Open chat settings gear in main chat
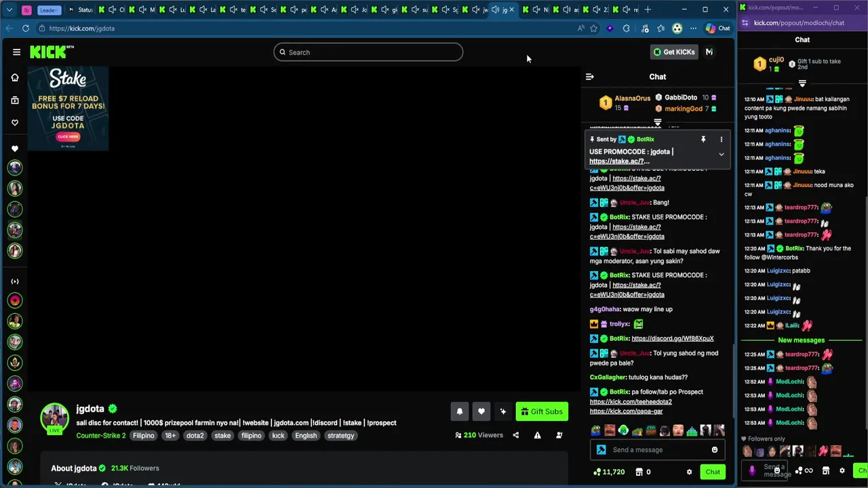Viewport: 868px width, 488px height. [690, 472]
